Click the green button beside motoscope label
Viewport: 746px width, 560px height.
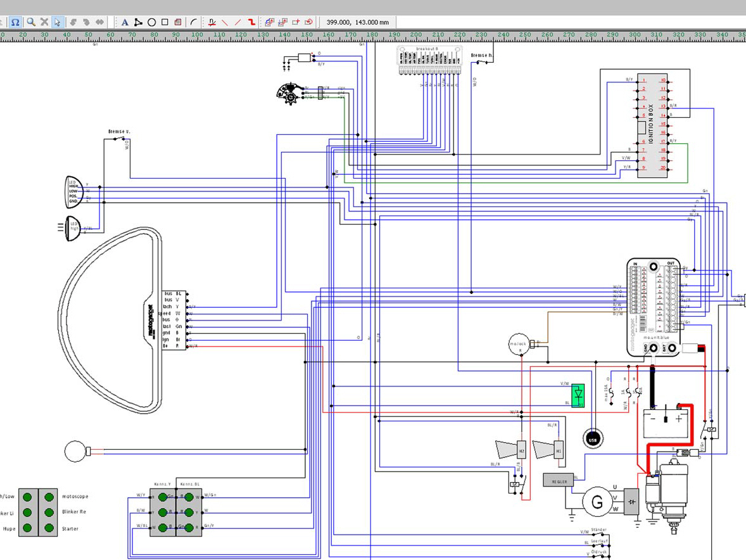tap(48, 496)
